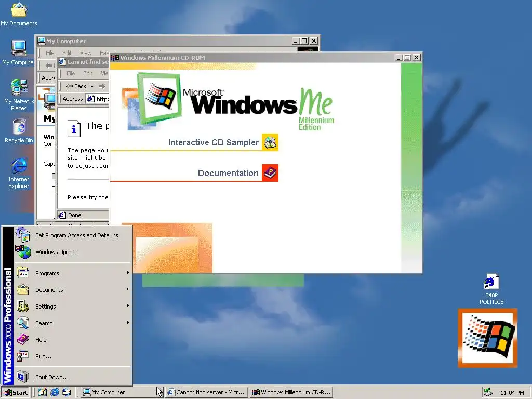Open Edit menu in Internet Explorer window
The image size is (532, 399).
coord(88,73)
